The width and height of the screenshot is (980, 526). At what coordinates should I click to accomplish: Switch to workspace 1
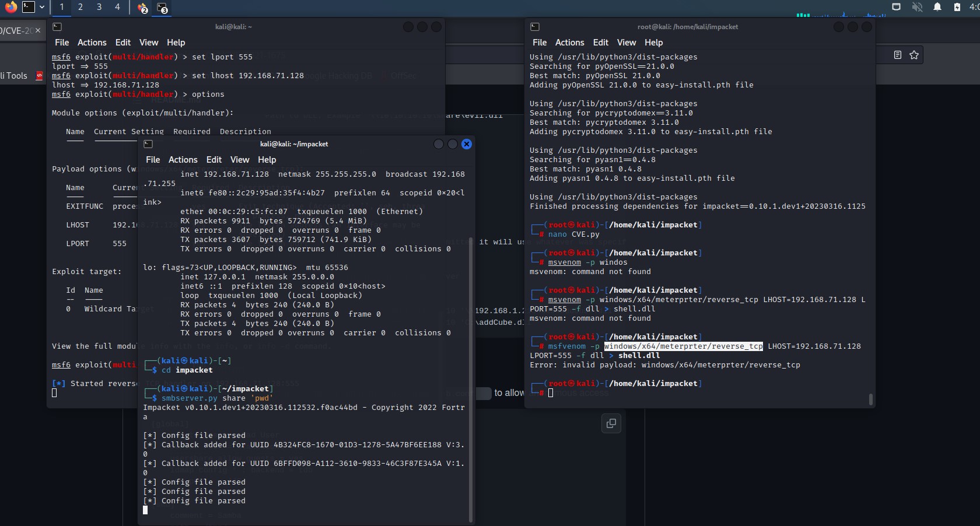point(62,7)
